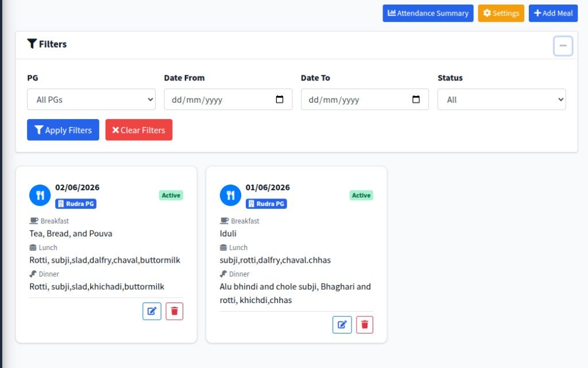Click the Rudra PG badge on 01/06/2026 card
Image resolution: width=588 pixels, height=368 pixels.
266,204
